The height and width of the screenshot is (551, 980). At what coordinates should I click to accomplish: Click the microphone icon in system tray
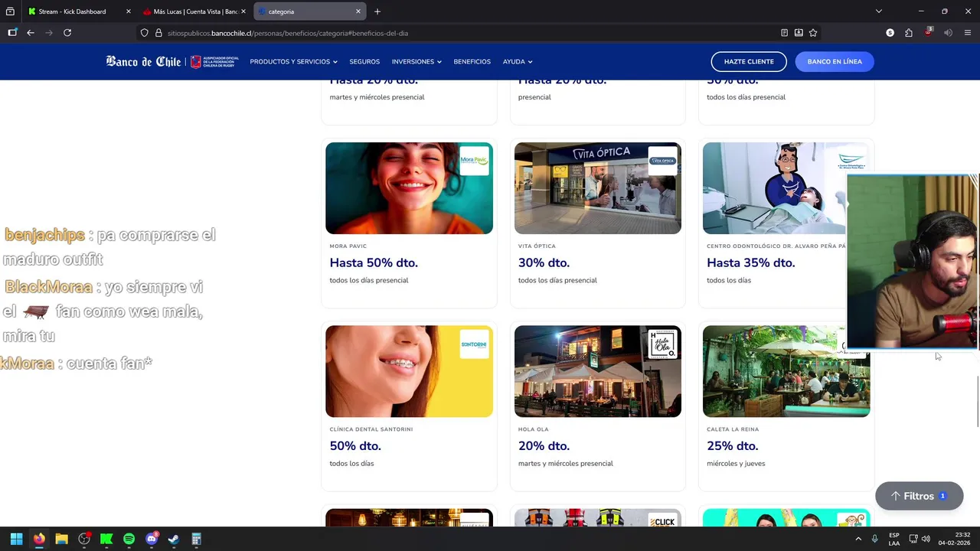click(x=874, y=539)
